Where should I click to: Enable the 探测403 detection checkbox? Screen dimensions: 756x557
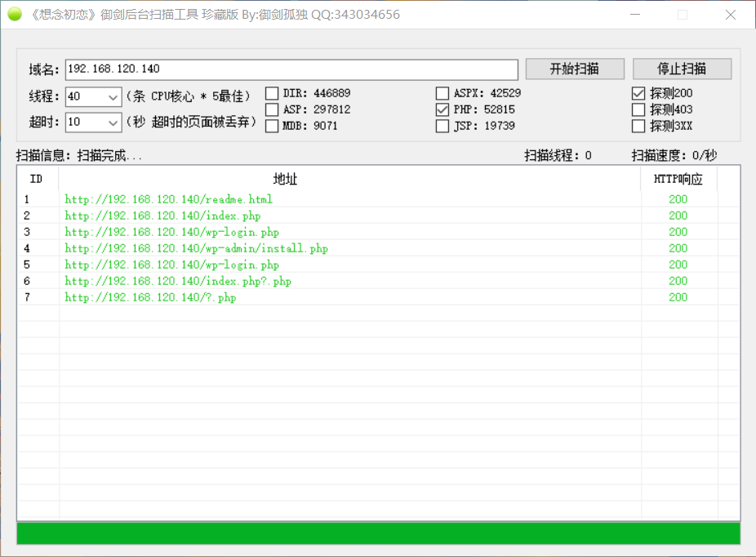pyautogui.click(x=638, y=109)
